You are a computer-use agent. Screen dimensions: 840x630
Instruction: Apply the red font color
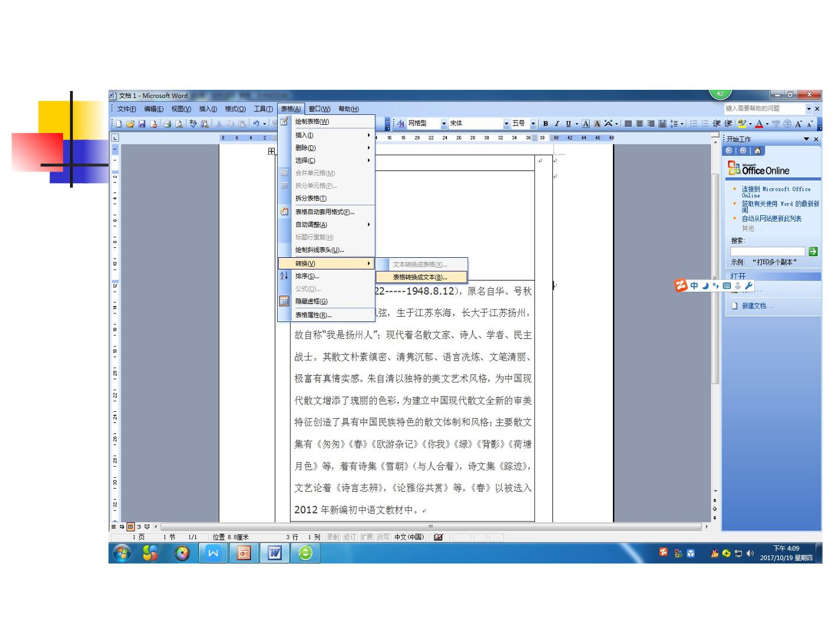pyautogui.click(x=759, y=124)
